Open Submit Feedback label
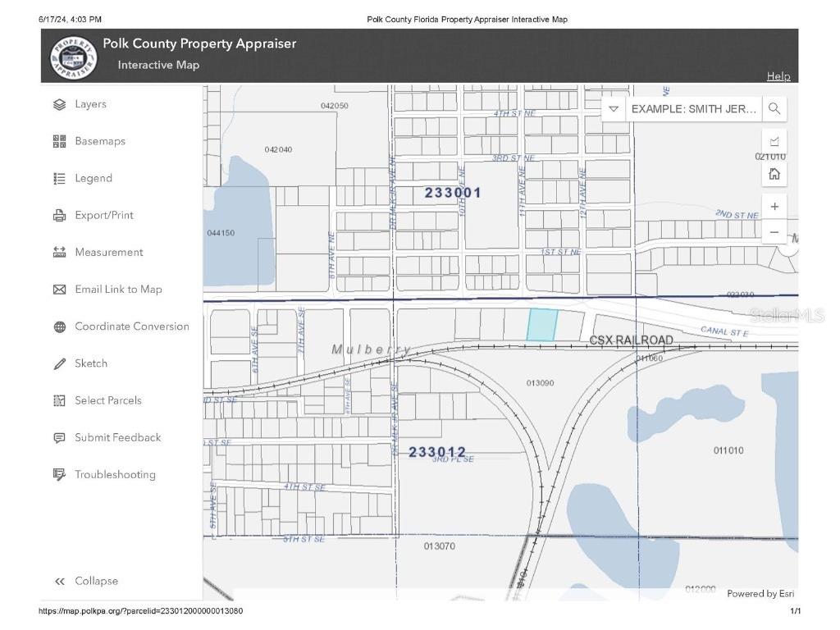 (118, 437)
